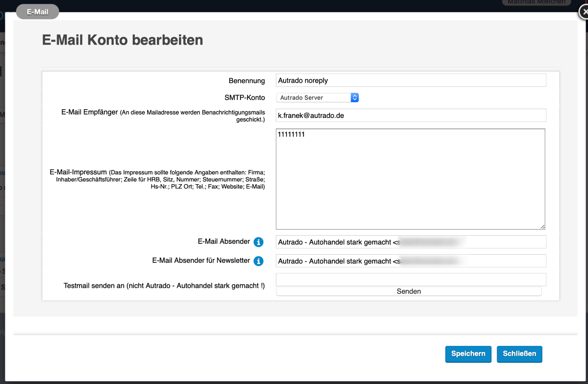Open the SMTP-Konto dropdown
Image resolution: width=588 pixels, height=384 pixels.
click(318, 98)
